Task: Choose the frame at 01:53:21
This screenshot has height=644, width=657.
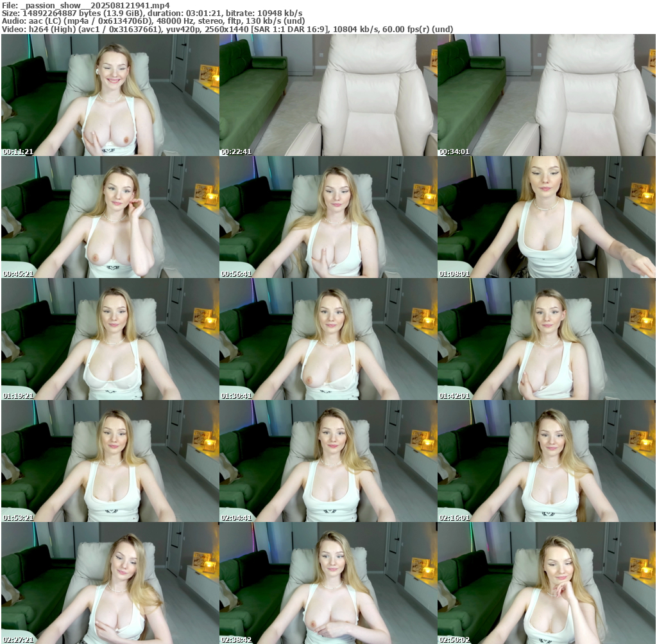Action: click(x=110, y=461)
